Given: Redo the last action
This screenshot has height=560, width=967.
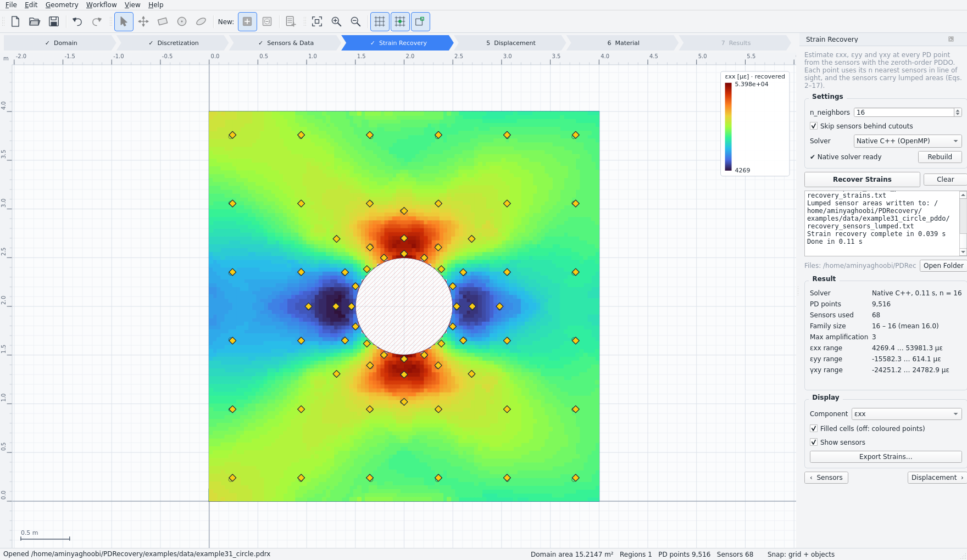Looking at the screenshot, I should [x=97, y=21].
